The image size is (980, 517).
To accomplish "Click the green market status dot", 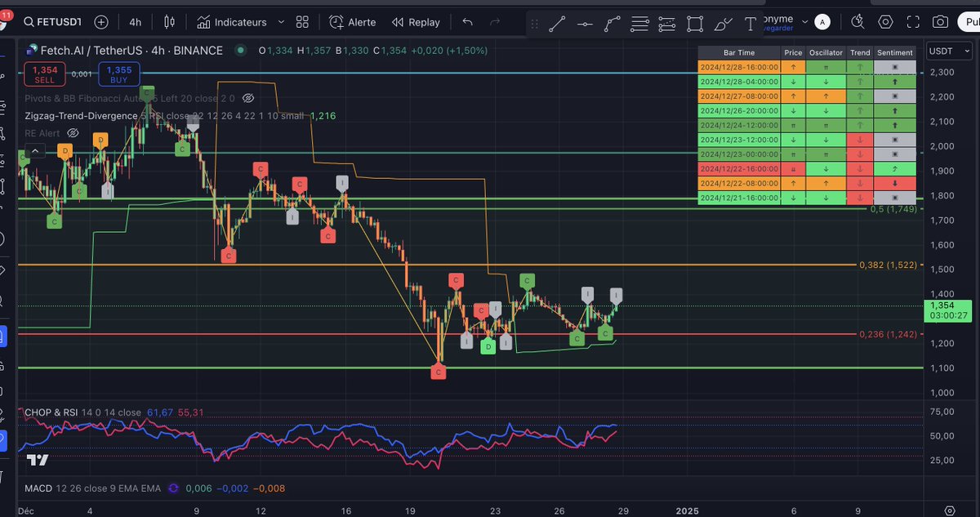I will tap(241, 51).
